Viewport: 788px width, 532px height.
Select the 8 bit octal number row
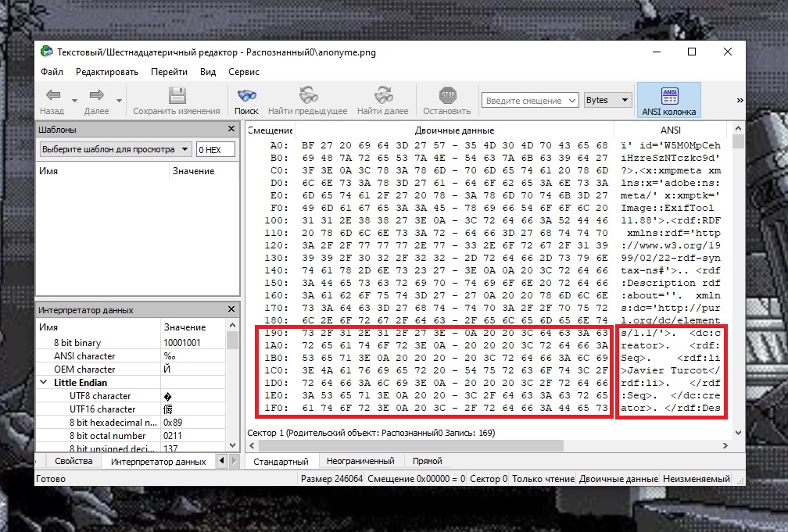(x=131, y=436)
